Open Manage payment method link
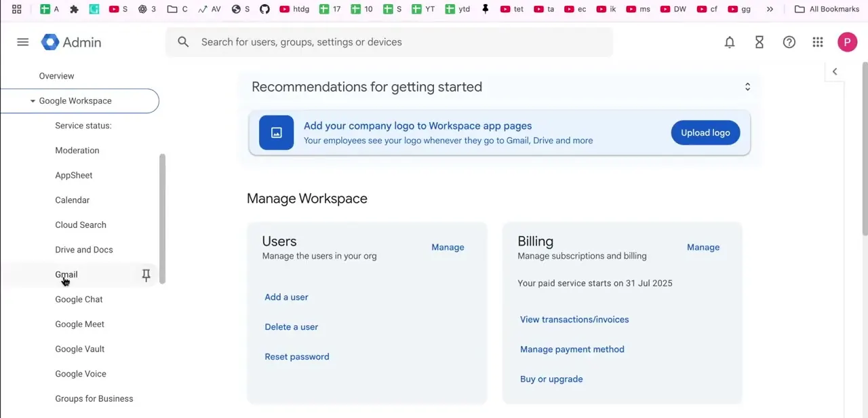 click(x=572, y=349)
